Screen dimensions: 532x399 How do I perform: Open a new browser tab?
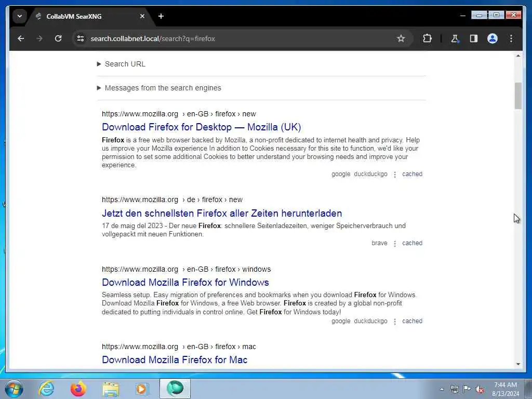click(x=161, y=16)
